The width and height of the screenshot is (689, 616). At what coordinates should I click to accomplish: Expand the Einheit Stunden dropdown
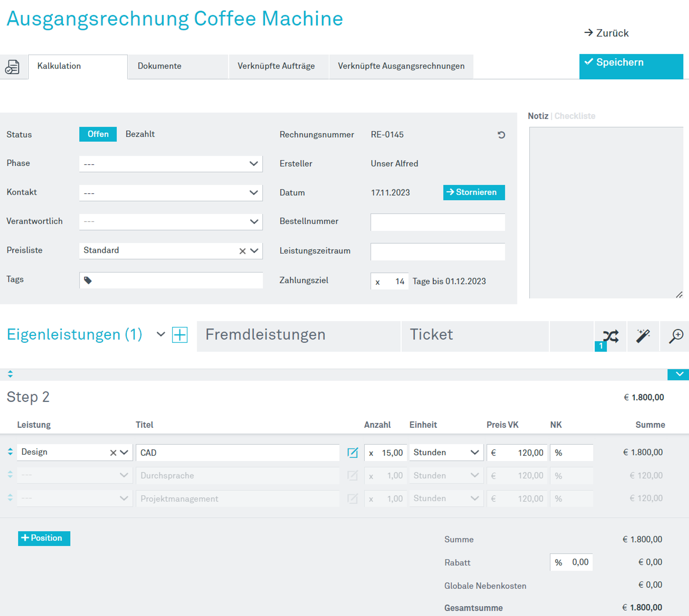(x=475, y=453)
